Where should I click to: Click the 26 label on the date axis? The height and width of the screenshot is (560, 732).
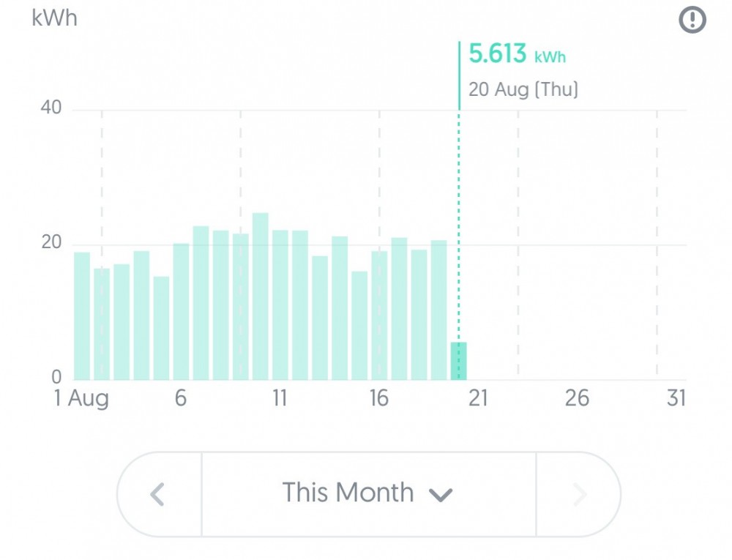click(577, 398)
